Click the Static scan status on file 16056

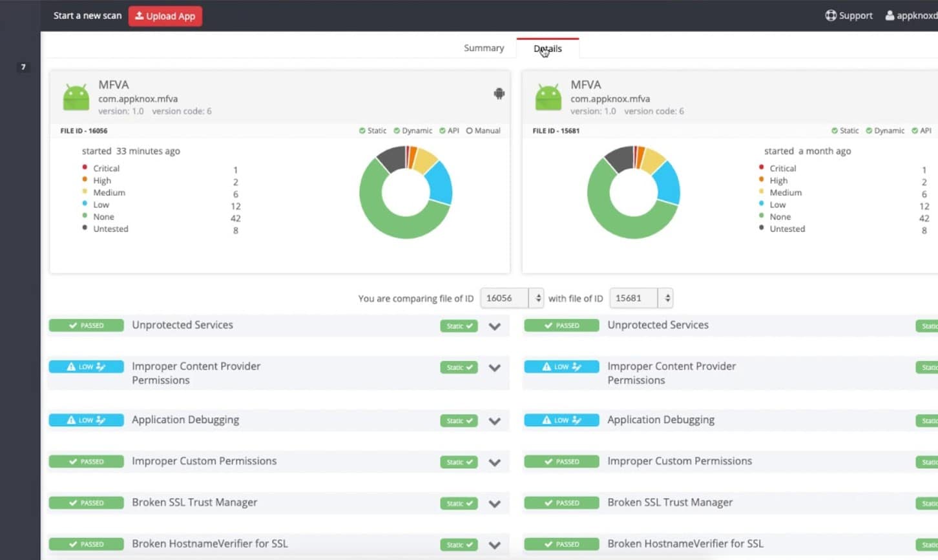[x=373, y=130]
